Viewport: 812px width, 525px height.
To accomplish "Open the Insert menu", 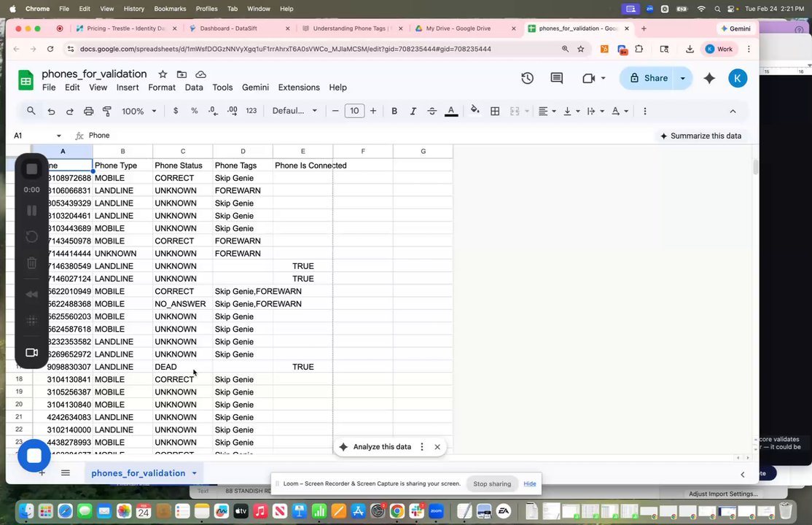I will click(128, 87).
